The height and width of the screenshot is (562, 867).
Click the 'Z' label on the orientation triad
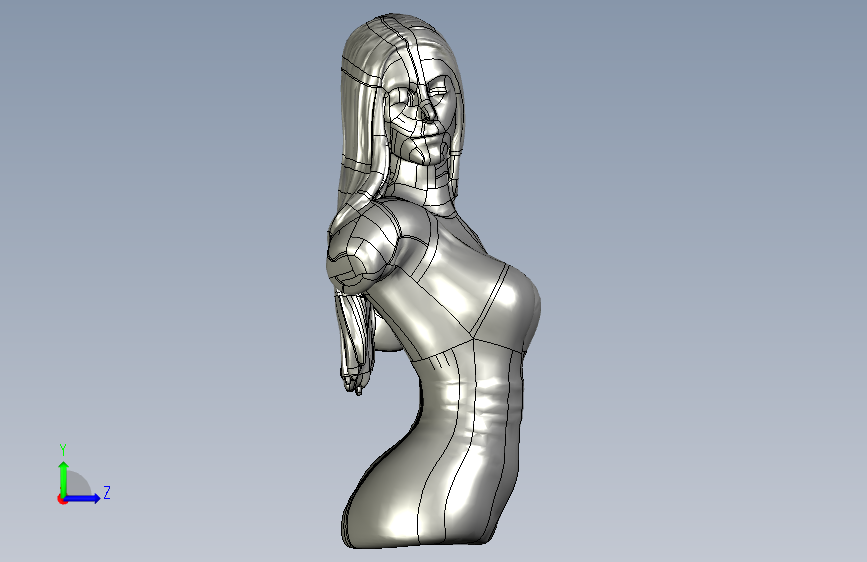coord(107,492)
